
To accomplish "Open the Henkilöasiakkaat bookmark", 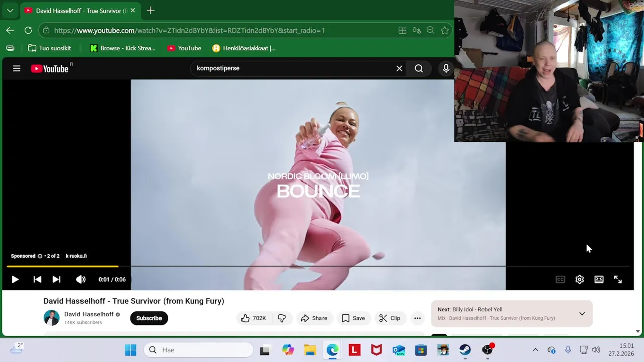I will (244, 48).
